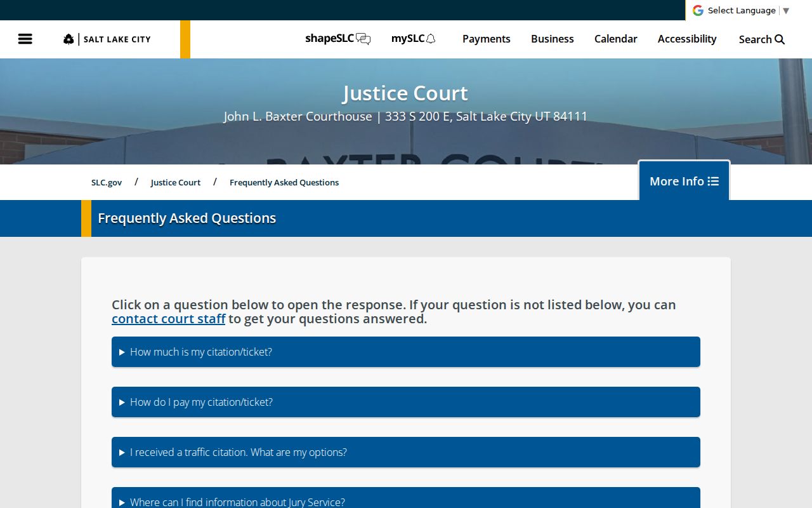Viewport: 812px width, 508px height.
Task: Open shapeSLC with chat bubbles icon
Action: tap(338, 39)
